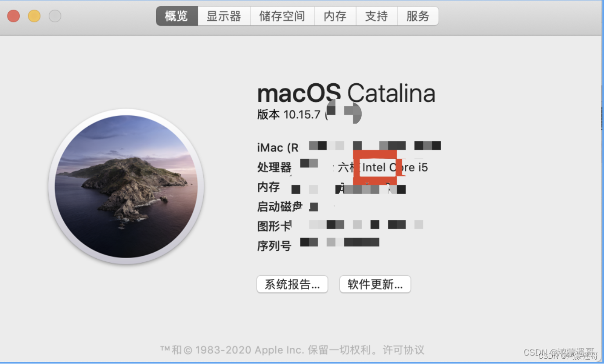Switch to the 支持 tab
This screenshot has width=605, height=364.
pyautogui.click(x=376, y=16)
